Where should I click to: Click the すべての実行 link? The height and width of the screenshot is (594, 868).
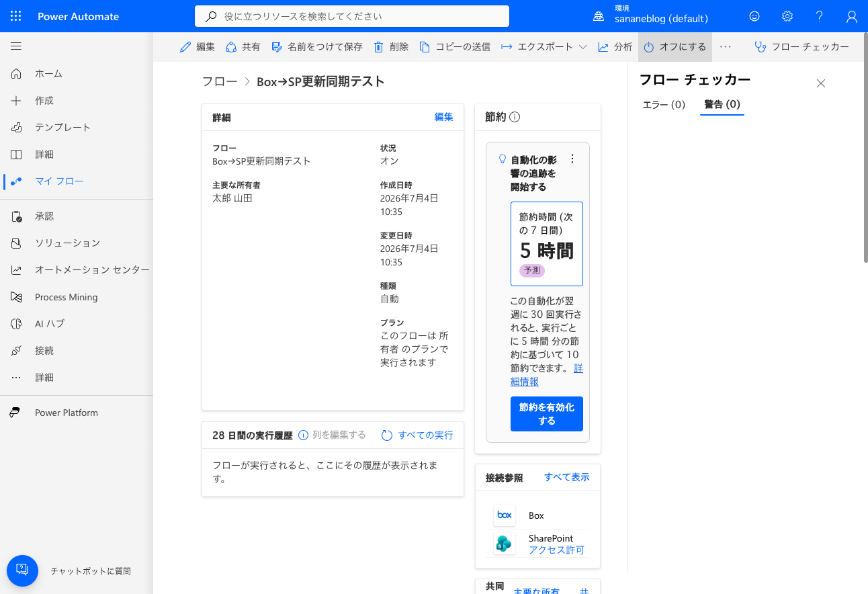tap(417, 435)
